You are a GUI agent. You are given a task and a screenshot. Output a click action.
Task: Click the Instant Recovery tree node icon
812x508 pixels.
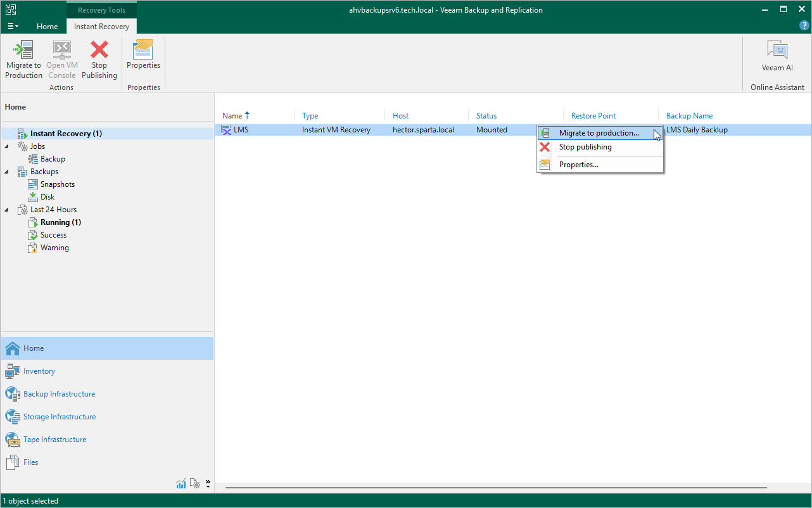click(22, 134)
